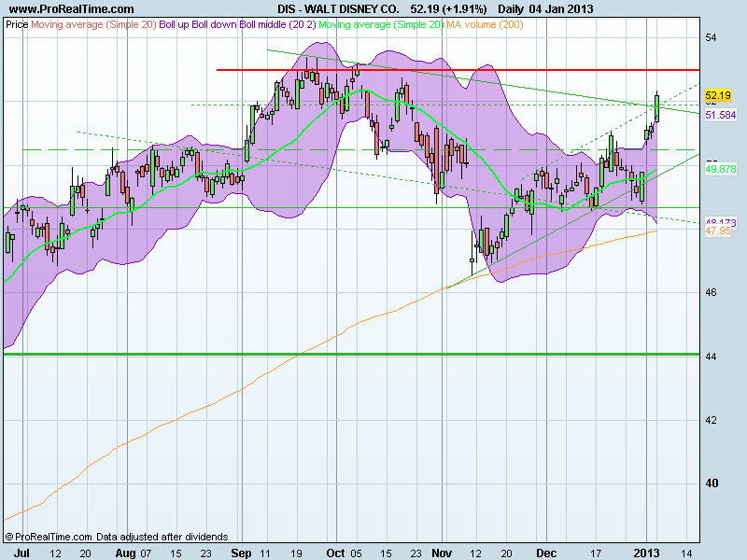Select the 04 Jan 2013 date text
The image size is (747, 560).
click(x=561, y=9)
